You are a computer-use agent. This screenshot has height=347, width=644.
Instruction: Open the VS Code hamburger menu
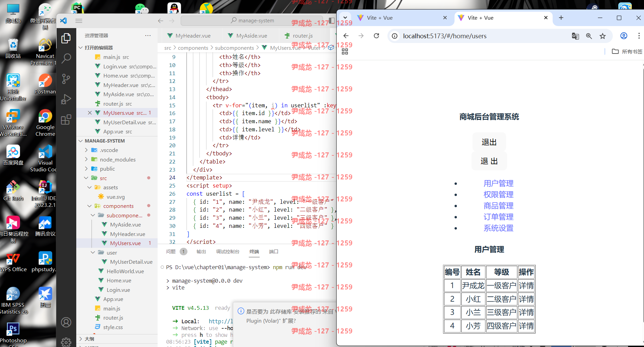tap(79, 21)
